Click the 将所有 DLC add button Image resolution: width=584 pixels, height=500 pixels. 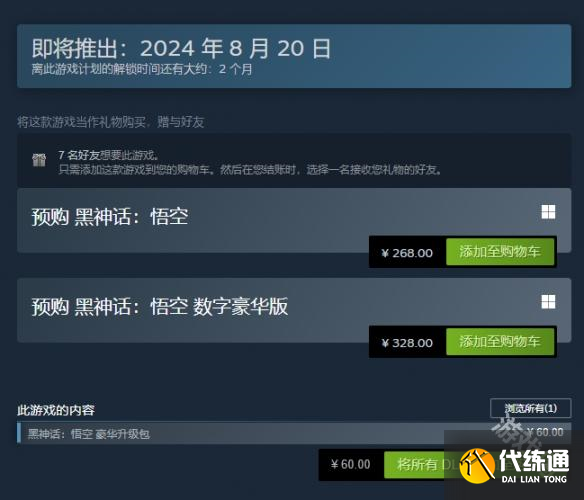tap(419, 465)
